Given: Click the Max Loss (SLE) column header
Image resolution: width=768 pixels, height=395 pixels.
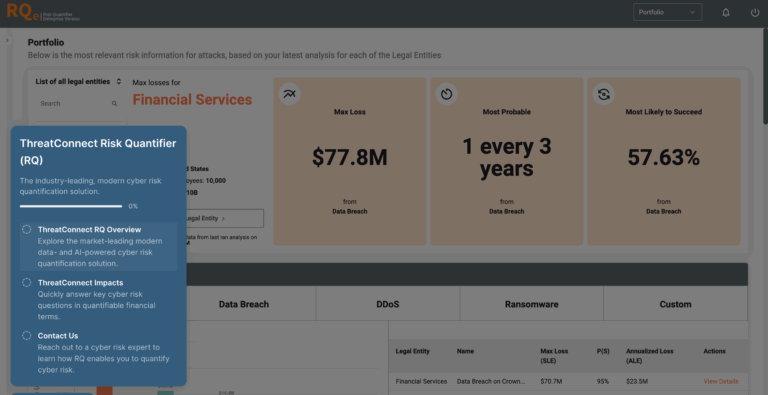Looking at the screenshot, I should pos(553,355).
